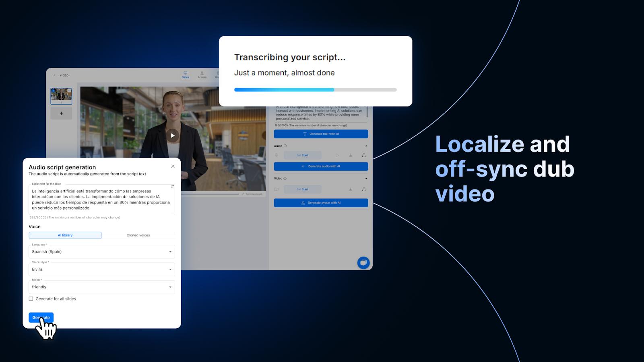Select the AI library voice option

pyautogui.click(x=65, y=235)
